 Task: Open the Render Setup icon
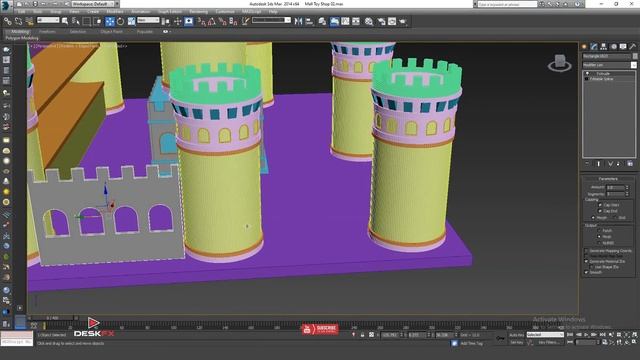pyautogui.click(x=381, y=21)
